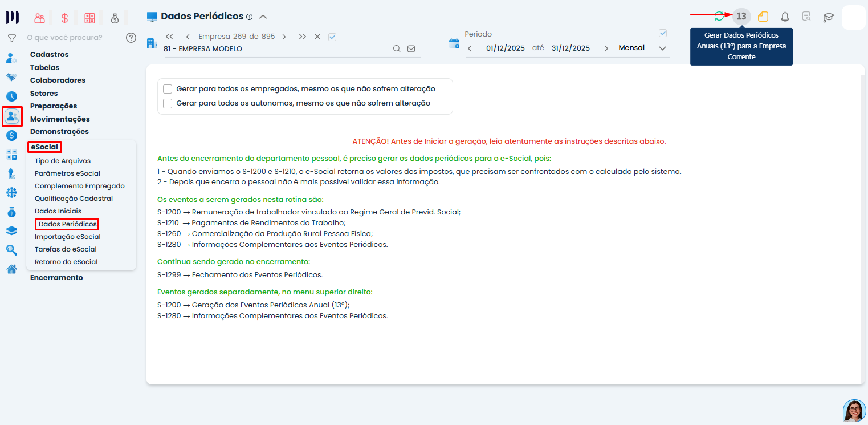Image resolution: width=868 pixels, height=425 pixels.
Task: Open Tarefas do eSocial menu item
Action: click(66, 249)
